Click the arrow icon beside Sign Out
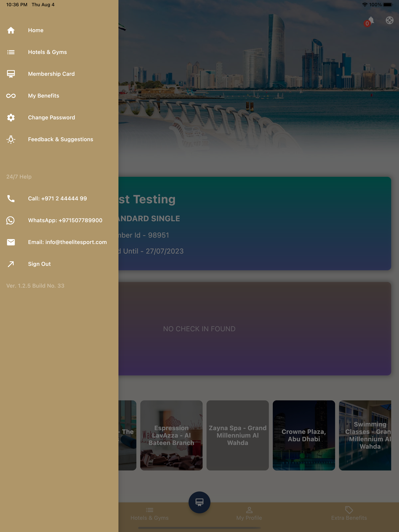Image resolution: width=399 pixels, height=532 pixels. click(11, 264)
